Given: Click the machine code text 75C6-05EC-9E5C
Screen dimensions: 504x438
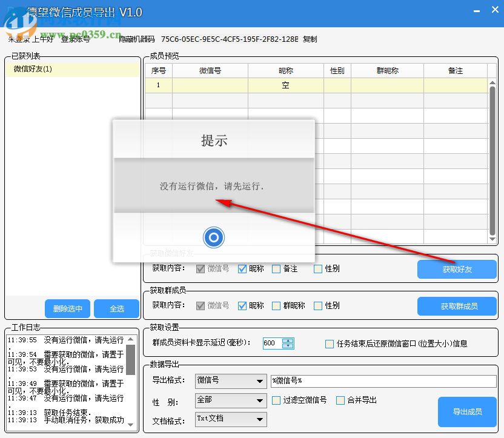Looking at the screenshot, I should coord(230,39).
